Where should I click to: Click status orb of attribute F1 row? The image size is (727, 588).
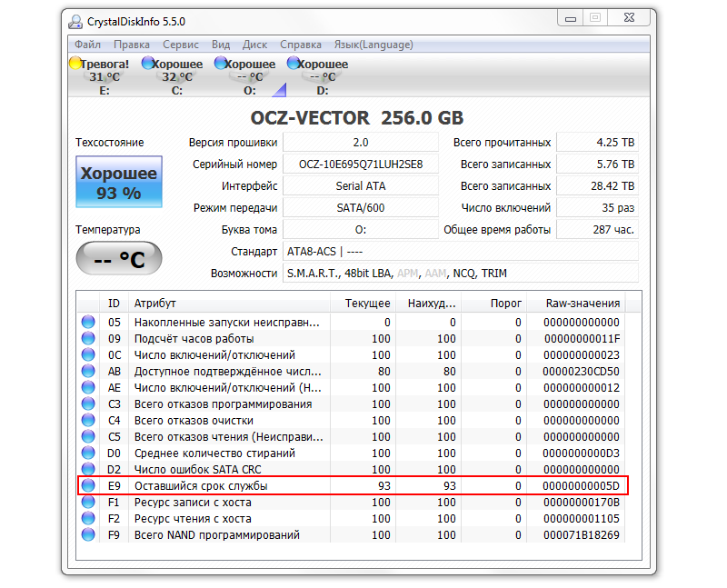[x=88, y=503]
